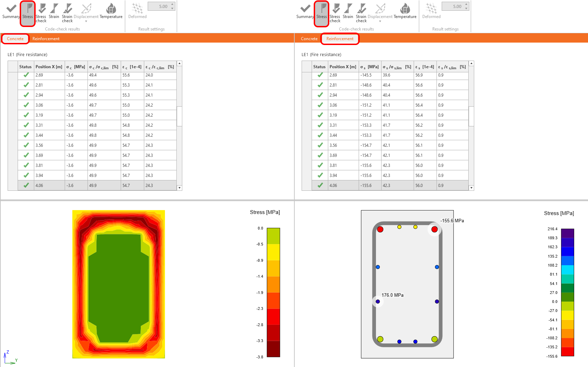Image resolution: width=588 pixels, height=367 pixels.
Task: Switch to the Concrete tab on right panel
Action: (x=309, y=38)
